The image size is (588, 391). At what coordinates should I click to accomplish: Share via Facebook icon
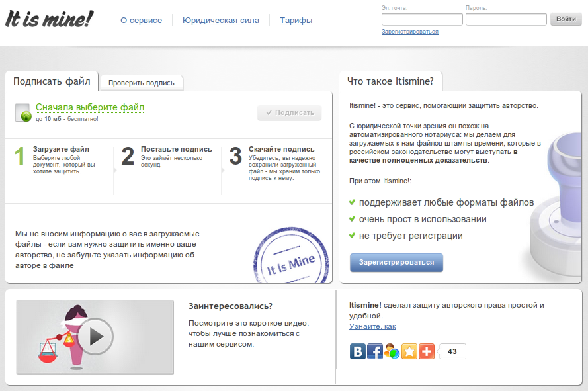pos(375,351)
